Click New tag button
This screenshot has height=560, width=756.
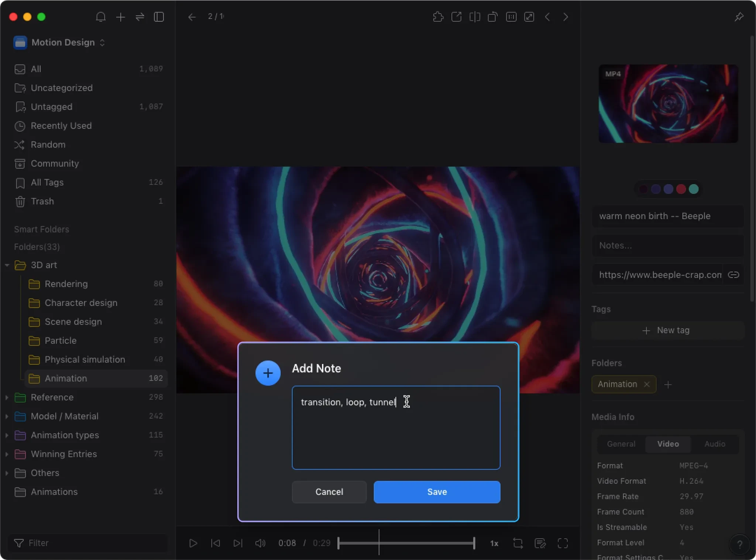coord(668,330)
